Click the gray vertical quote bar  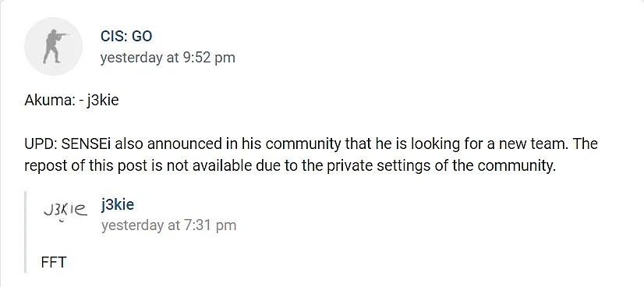pos(26,232)
